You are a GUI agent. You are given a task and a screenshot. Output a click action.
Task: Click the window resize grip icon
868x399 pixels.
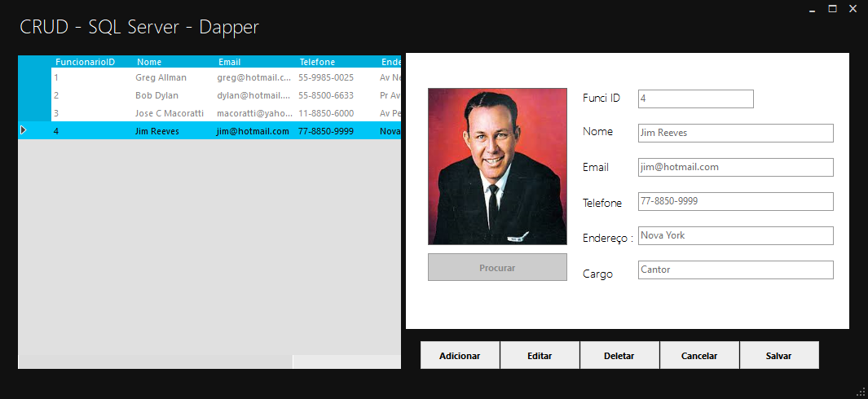861,392
